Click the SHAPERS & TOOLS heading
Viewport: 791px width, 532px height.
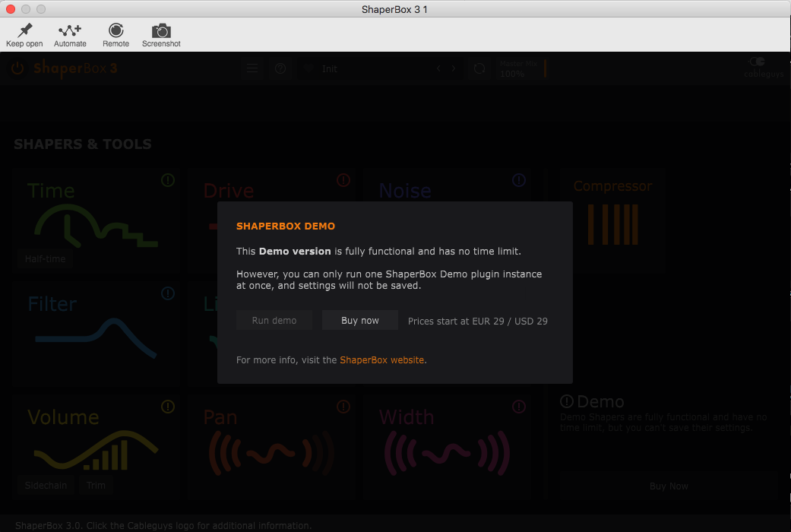(x=83, y=144)
